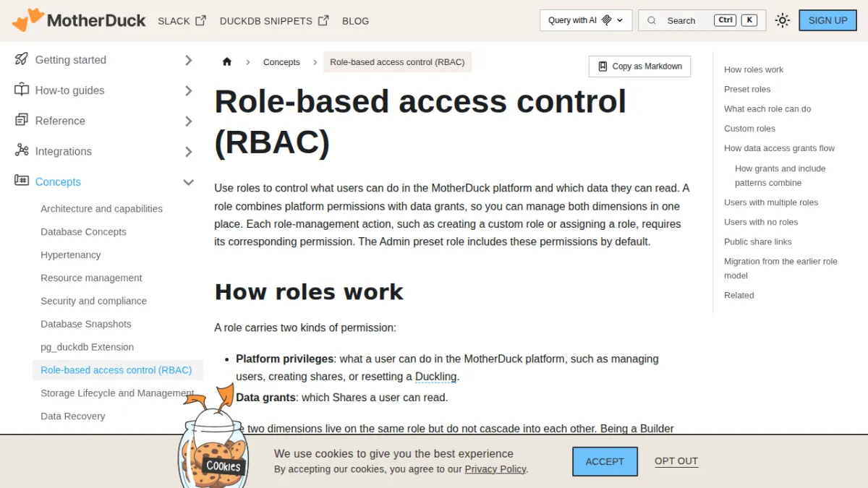
Task: Click Copy as Markdown button
Action: pyautogui.click(x=639, y=67)
